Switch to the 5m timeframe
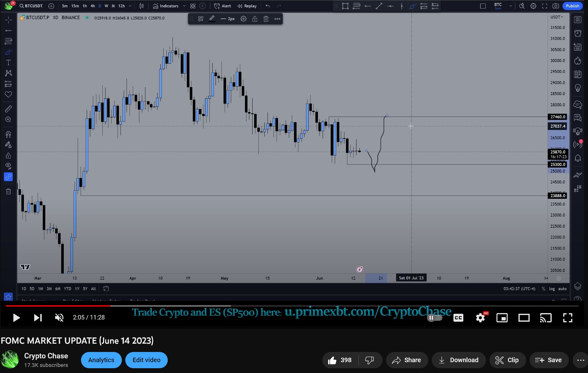Viewport: 588px width, 373px height. [65, 6]
